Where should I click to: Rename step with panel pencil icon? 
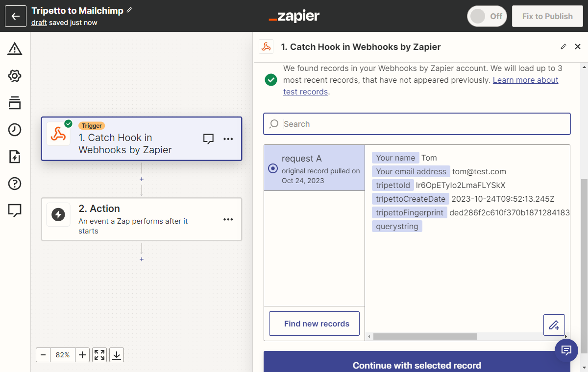point(563,47)
